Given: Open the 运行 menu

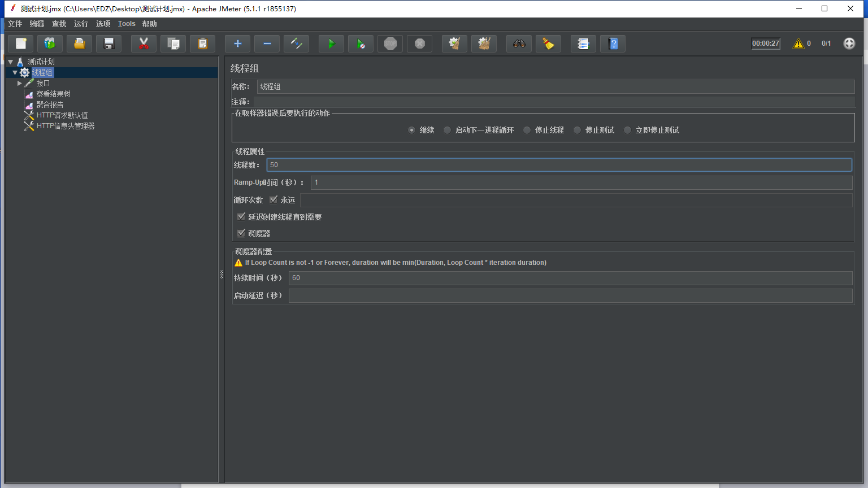Looking at the screenshot, I should 81,24.
